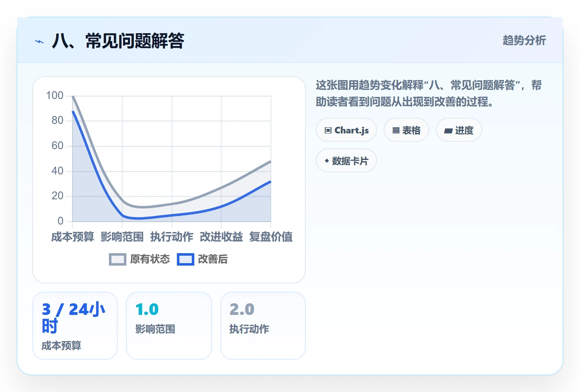
Task: Select the Chart.js tag
Action: pyautogui.click(x=346, y=130)
